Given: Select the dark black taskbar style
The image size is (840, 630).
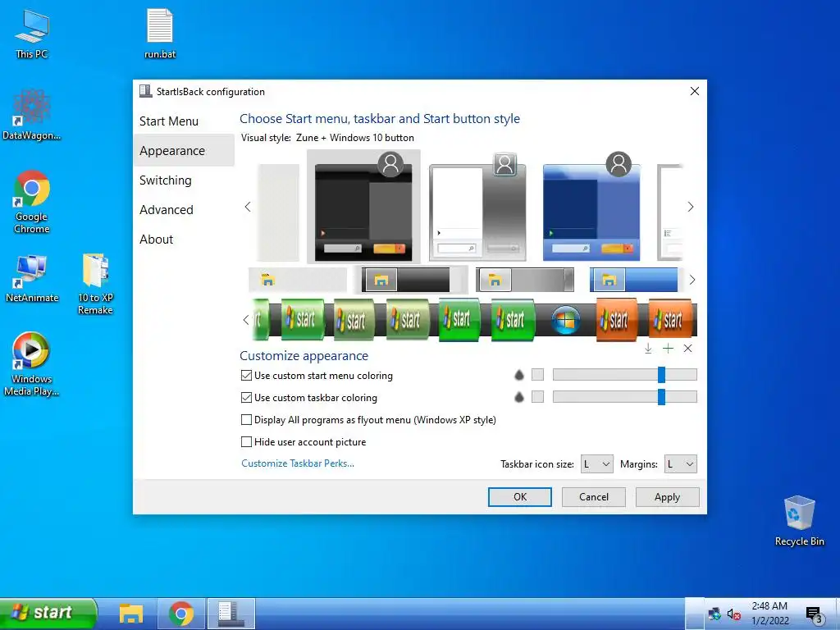Looking at the screenshot, I should (x=410, y=280).
